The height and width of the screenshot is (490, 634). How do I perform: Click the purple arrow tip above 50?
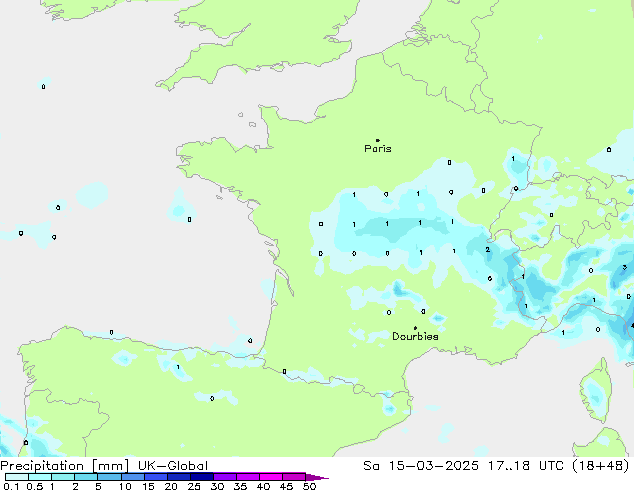tap(317, 477)
